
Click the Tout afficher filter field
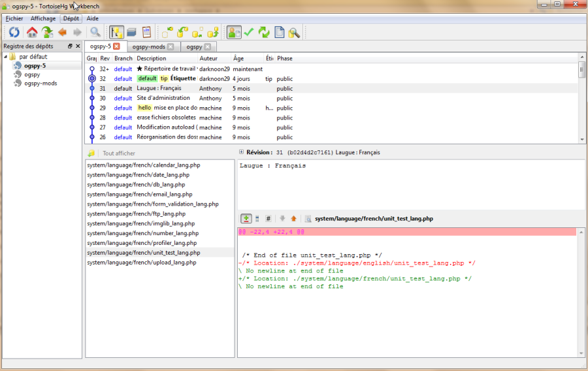click(x=167, y=153)
